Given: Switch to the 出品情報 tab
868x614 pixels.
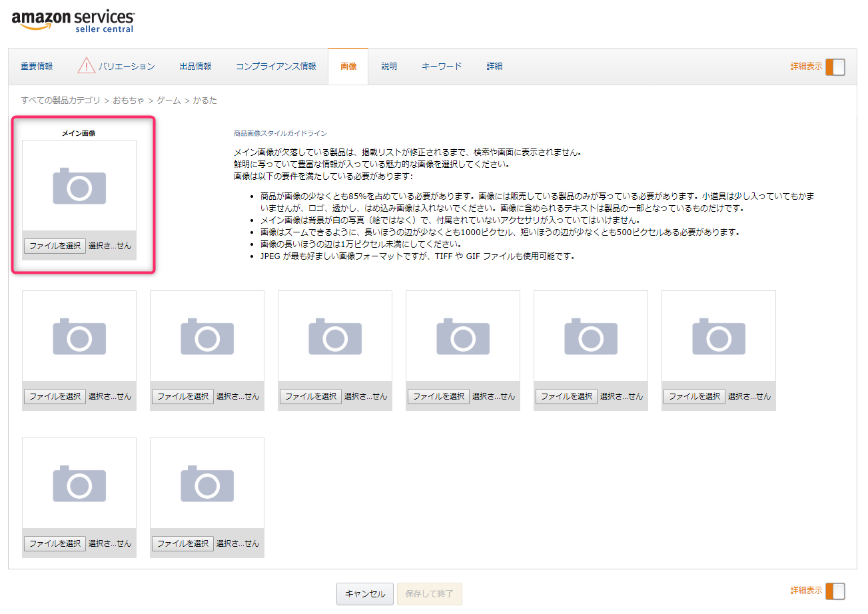Looking at the screenshot, I should [195, 67].
